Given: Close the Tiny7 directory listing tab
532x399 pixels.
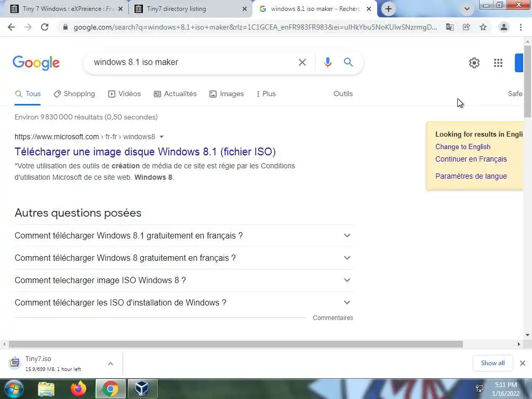Looking at the screenshot, I should (245, 9).
